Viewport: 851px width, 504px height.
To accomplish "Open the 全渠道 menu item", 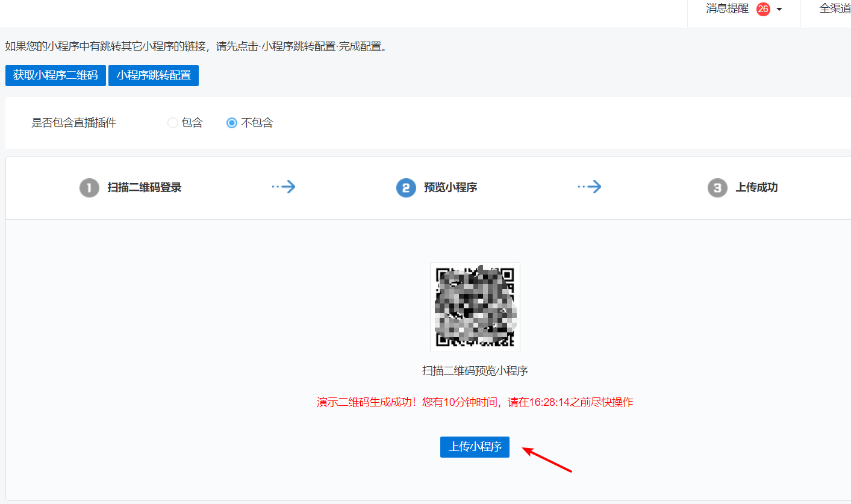I will [835, 9].
